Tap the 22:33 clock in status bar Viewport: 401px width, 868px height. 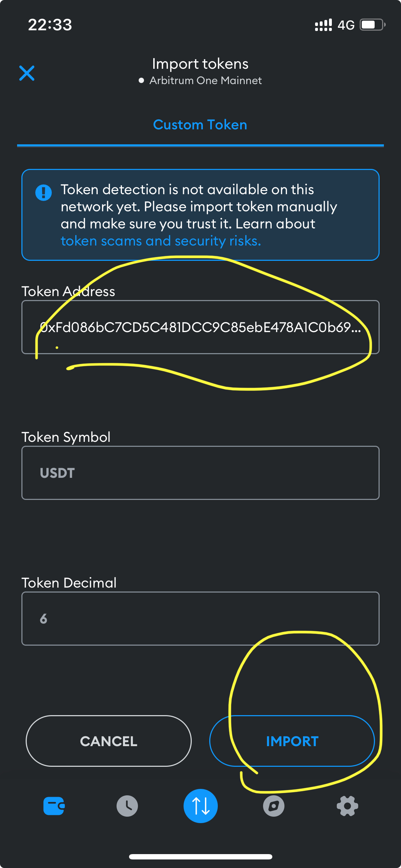click(50, 25)
